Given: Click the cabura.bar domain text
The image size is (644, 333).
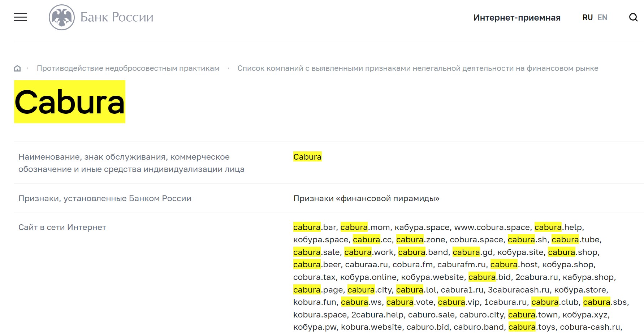Looking at the screenshot, I should tap(315, 227).
